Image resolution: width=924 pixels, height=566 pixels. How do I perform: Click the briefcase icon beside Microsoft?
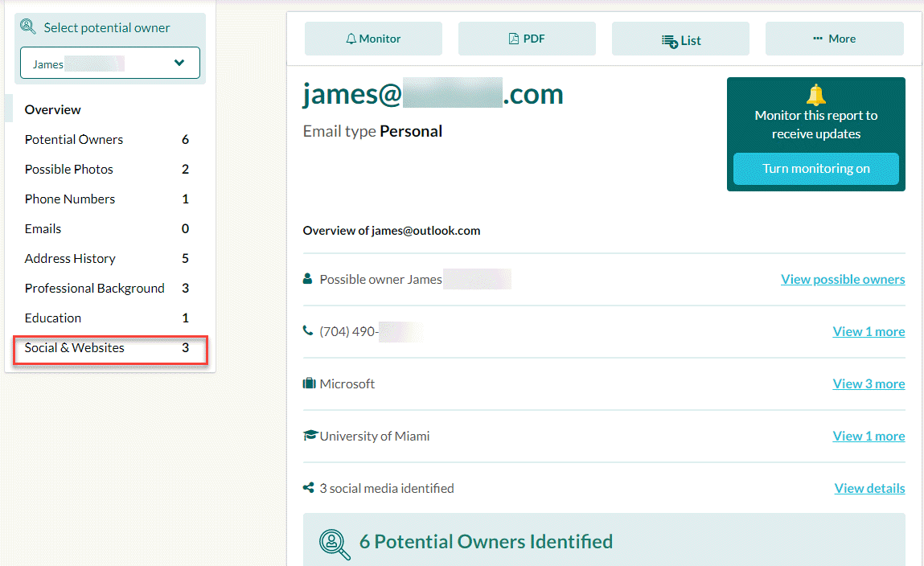point(310,383)
